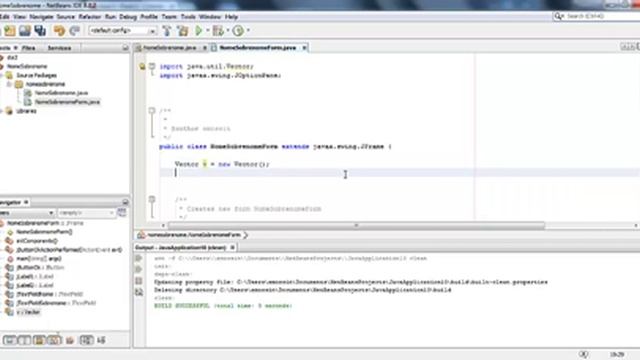Toggle fold for the 'Creates new form' comment

tap(152, 199)
